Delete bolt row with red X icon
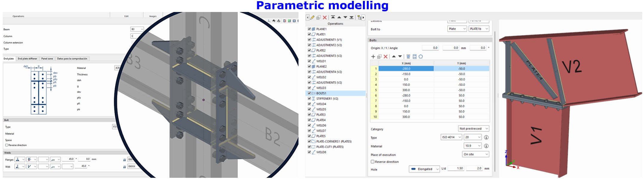 point(386,56)
